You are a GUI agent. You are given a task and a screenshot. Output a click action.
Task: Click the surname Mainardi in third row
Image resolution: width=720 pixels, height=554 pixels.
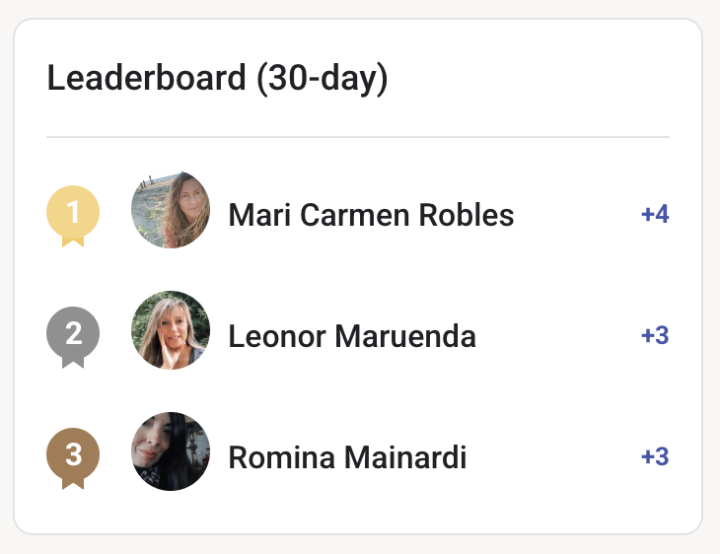pyautogui.click(x=405, y=457)
